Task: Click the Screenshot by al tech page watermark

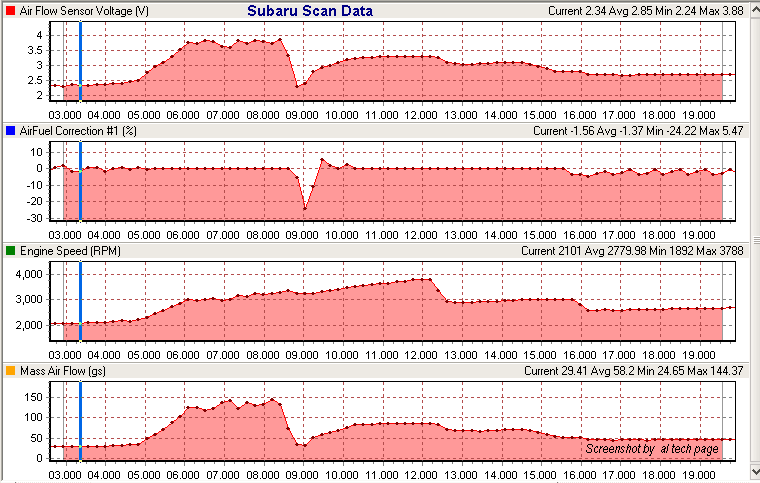Action: click(652, 450)
